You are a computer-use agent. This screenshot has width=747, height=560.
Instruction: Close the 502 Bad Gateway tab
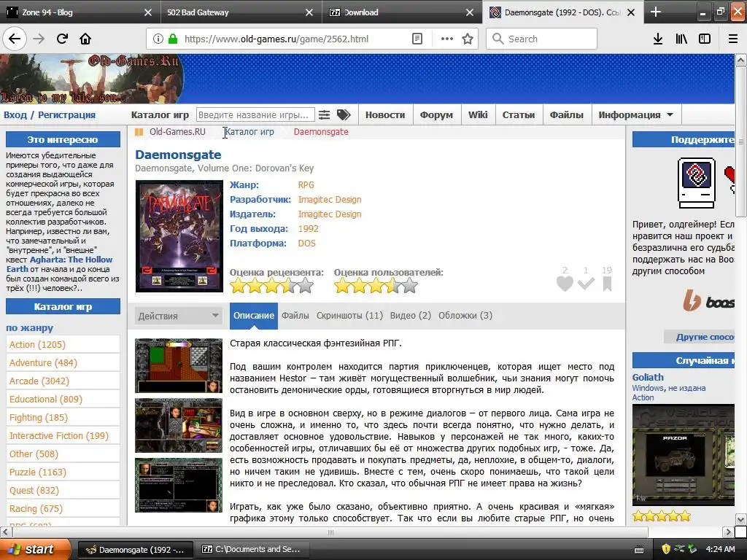pos(309,12)
